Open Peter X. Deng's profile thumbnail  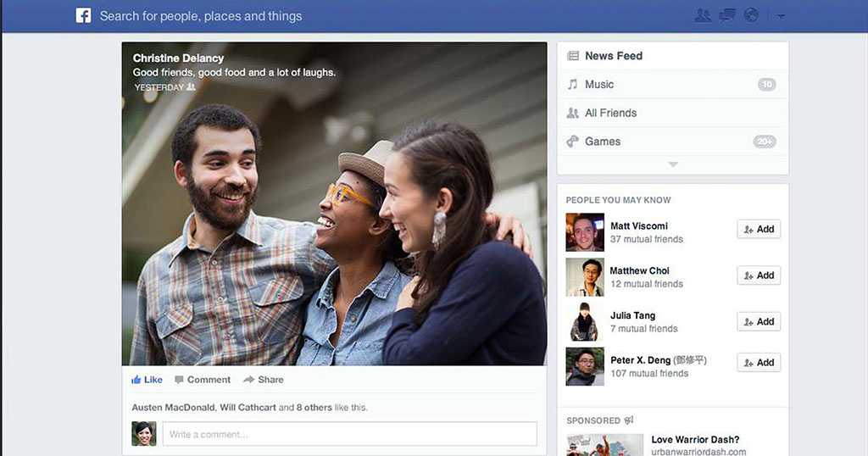click(585, 367)
